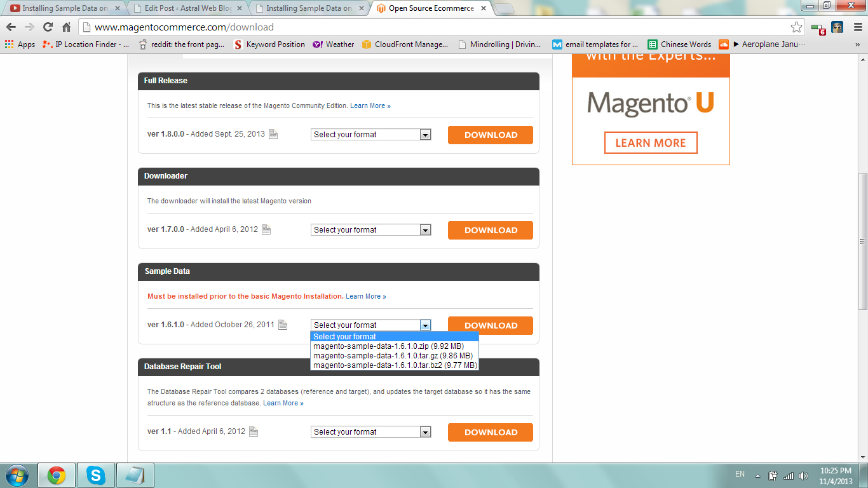
Task: Open Chrome from the taskbar
Action: (x=57, y=475)
